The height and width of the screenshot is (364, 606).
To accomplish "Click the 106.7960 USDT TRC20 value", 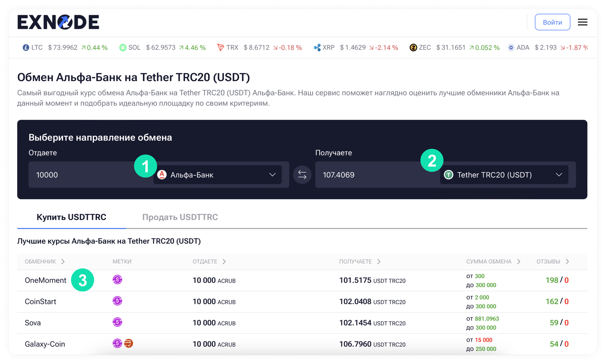I will point(372,344).
